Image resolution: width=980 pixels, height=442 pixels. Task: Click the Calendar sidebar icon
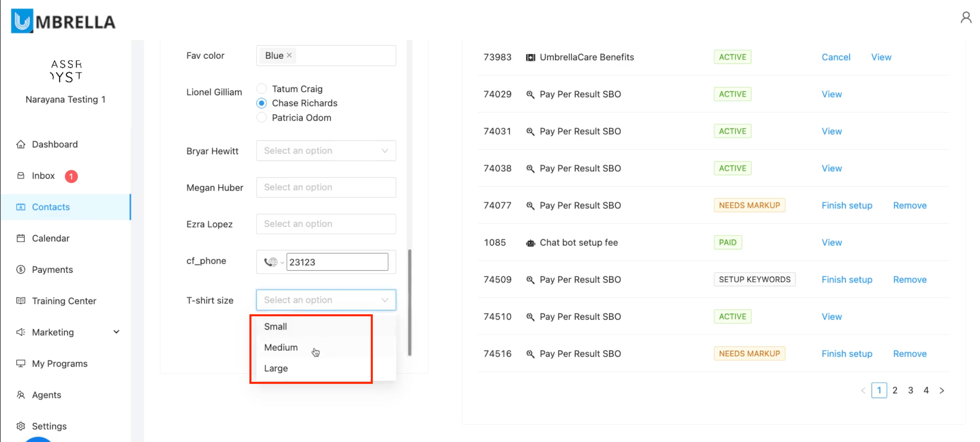pyautogui.click(x=21, y=238)
